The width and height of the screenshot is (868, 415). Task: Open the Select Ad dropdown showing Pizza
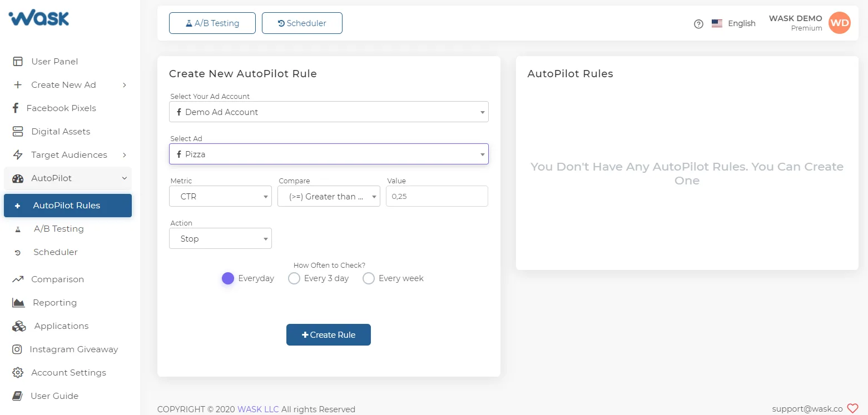[329, 154]
